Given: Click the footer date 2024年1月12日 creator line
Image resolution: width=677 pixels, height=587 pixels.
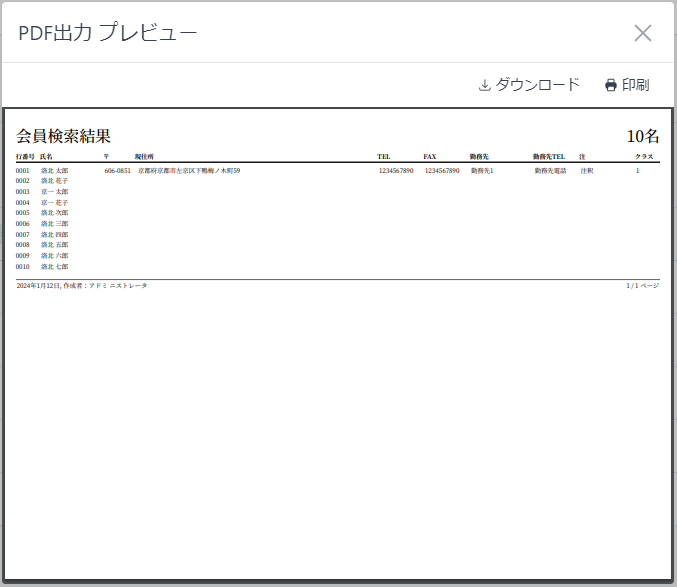Looking at the screenshot, I should tap(82, 286).
